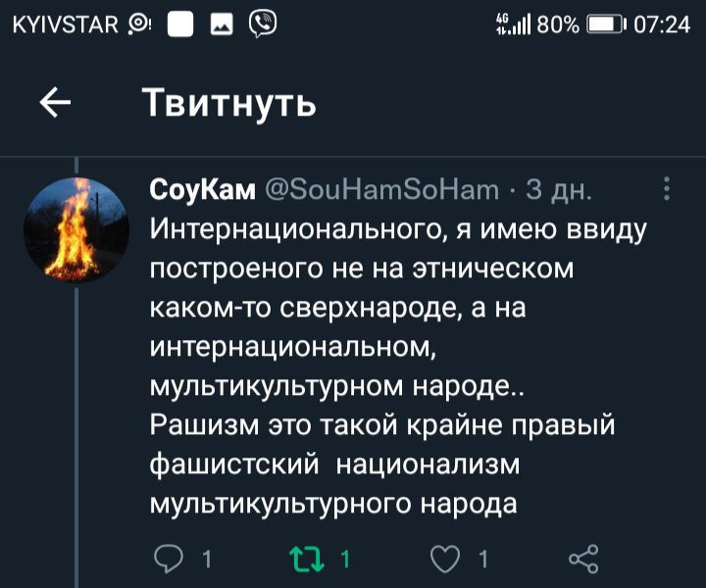Image resolution: width=706 pixels, height=588 pixels.
Task: Tap the 07:24 clock
Action: coord(662,23)
